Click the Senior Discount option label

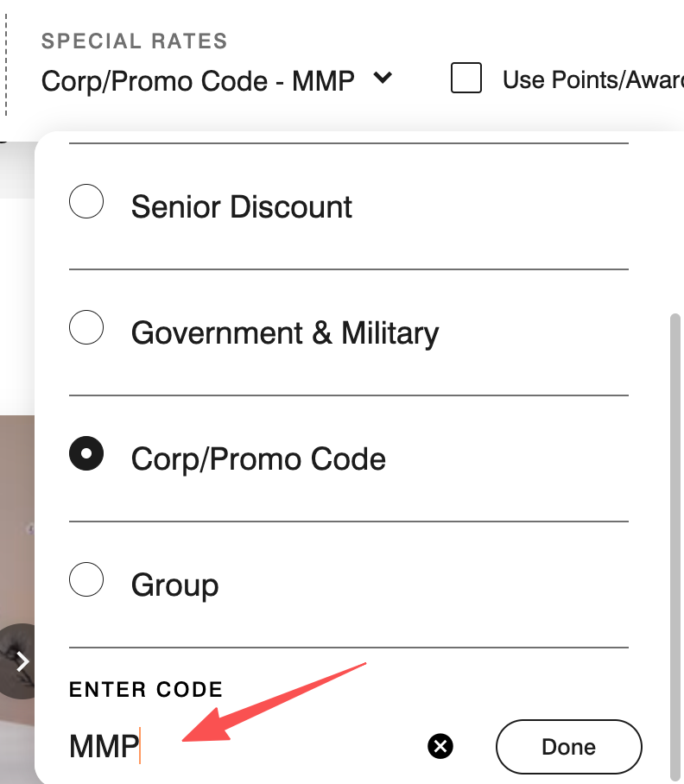(242, 207)
